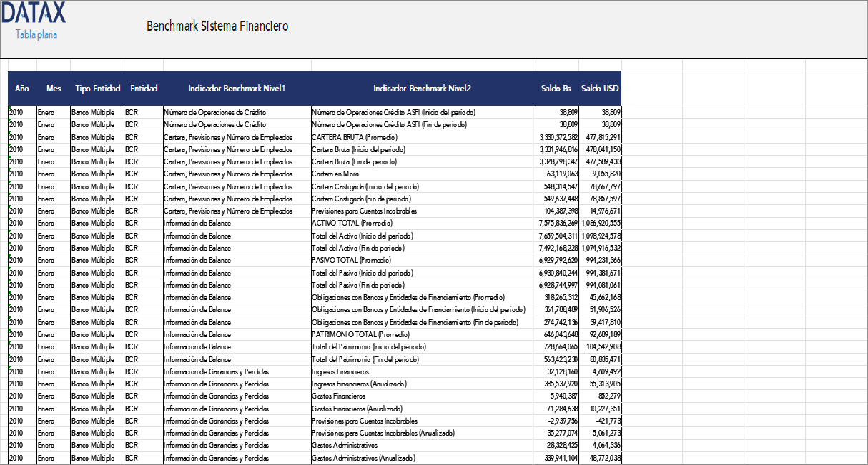Select the 'CARTERA BRUTA (Promedio)' cell
868x465 pixels.
422,137
